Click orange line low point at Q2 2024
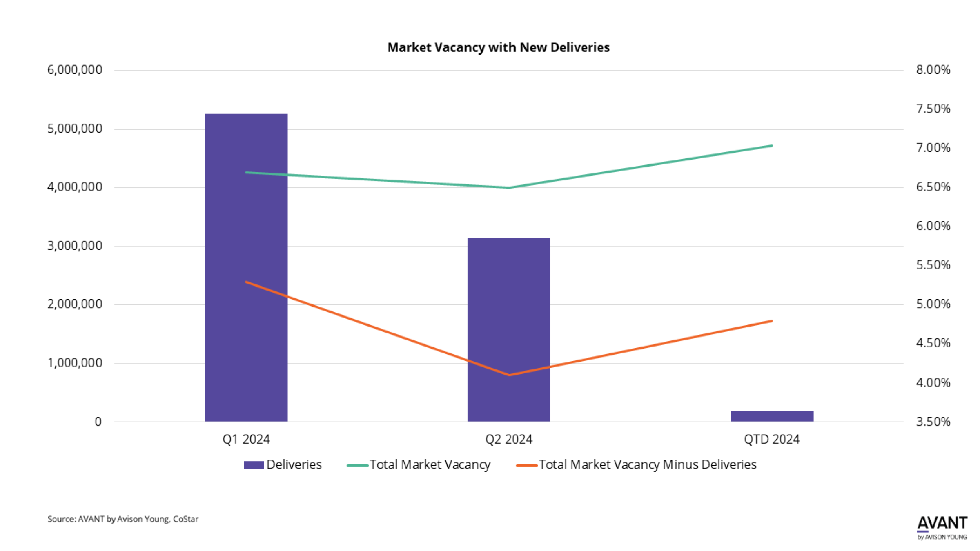 509,375
